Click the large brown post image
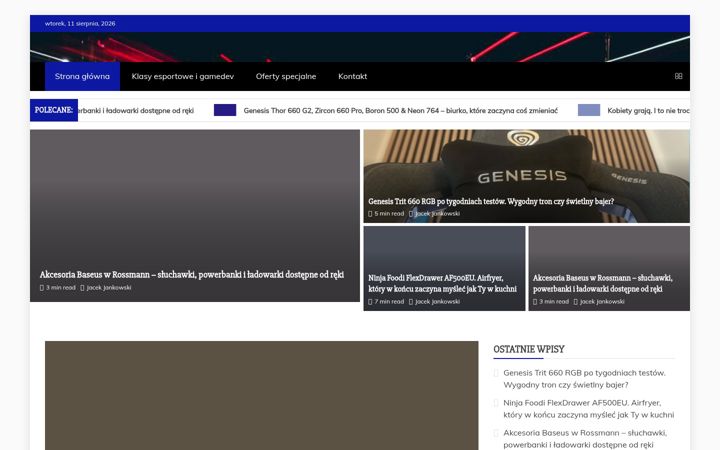Viewport: 720px width, 450px height. (262, 395)
